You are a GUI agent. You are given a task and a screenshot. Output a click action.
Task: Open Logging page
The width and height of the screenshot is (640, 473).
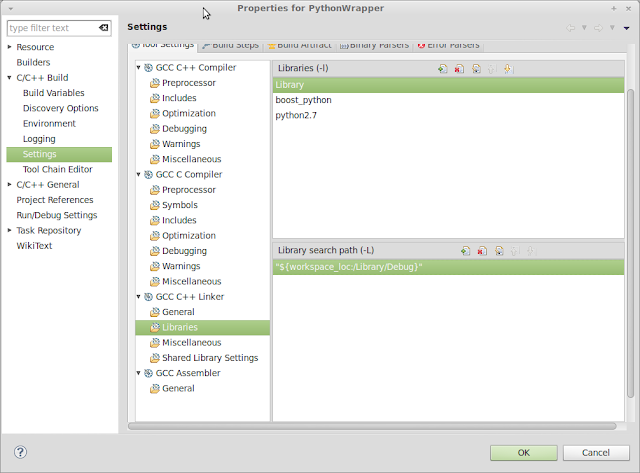click(39, 139)
